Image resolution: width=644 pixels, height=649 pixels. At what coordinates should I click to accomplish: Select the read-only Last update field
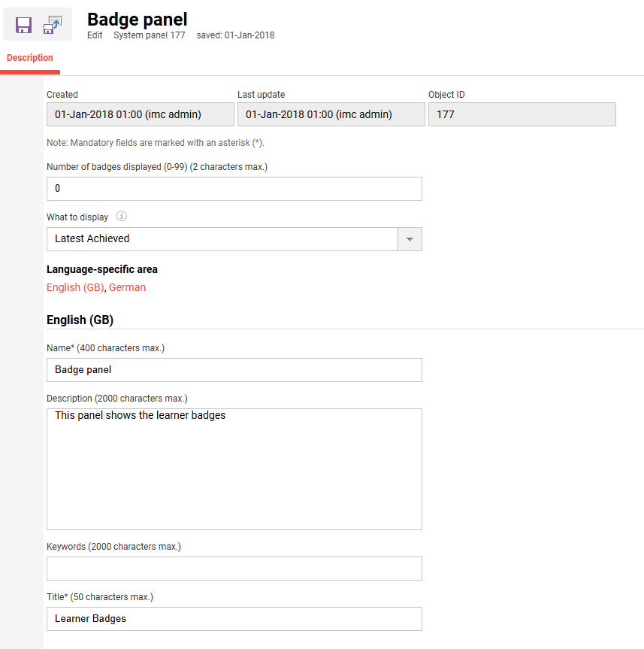[x=331, y=114]
